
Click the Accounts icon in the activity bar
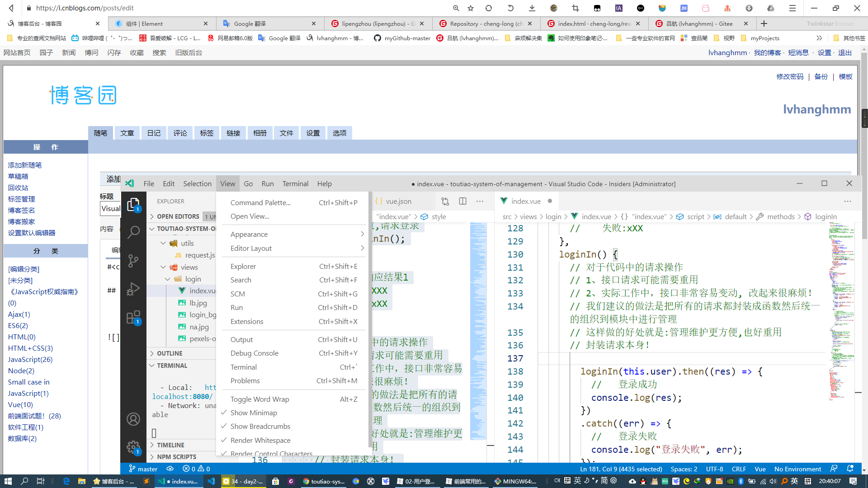click(x=133, y=419)
